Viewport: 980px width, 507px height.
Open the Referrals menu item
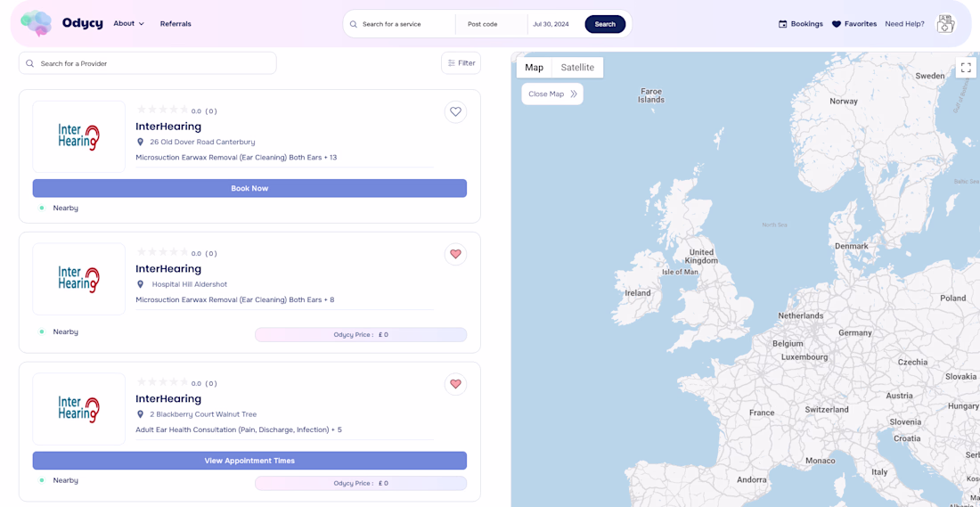(176, 24)
